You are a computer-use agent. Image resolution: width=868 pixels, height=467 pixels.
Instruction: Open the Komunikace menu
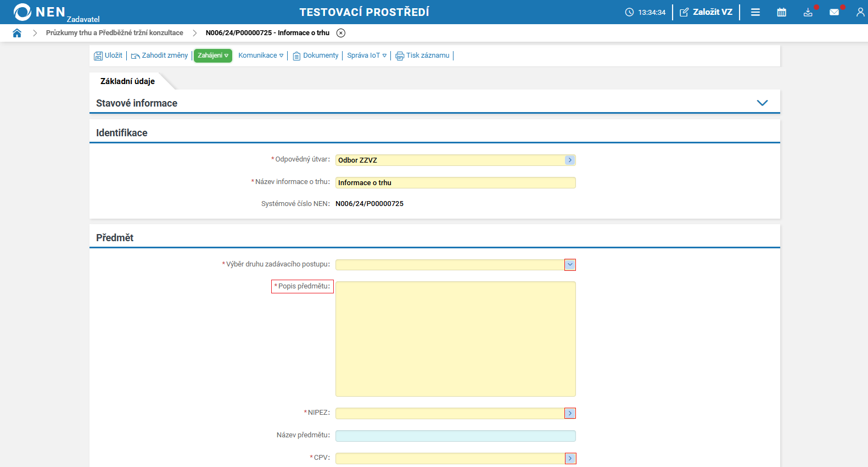pos(261,55)
